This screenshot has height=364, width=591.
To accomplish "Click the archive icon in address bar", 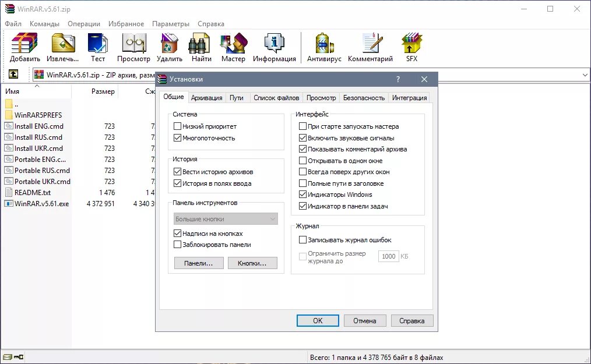I will pyautogui.click(x=39, y=75).
